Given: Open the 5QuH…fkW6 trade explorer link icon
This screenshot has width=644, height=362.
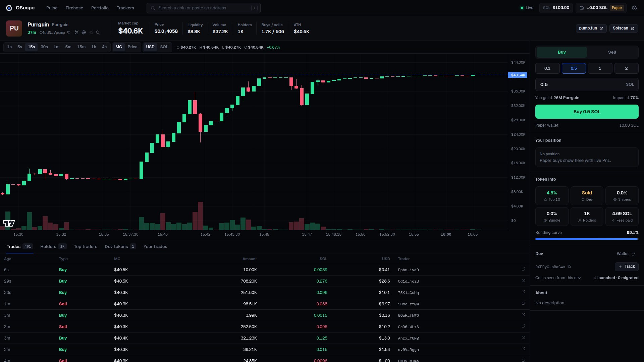Looking at the screenshot, I should coord(523,315).
